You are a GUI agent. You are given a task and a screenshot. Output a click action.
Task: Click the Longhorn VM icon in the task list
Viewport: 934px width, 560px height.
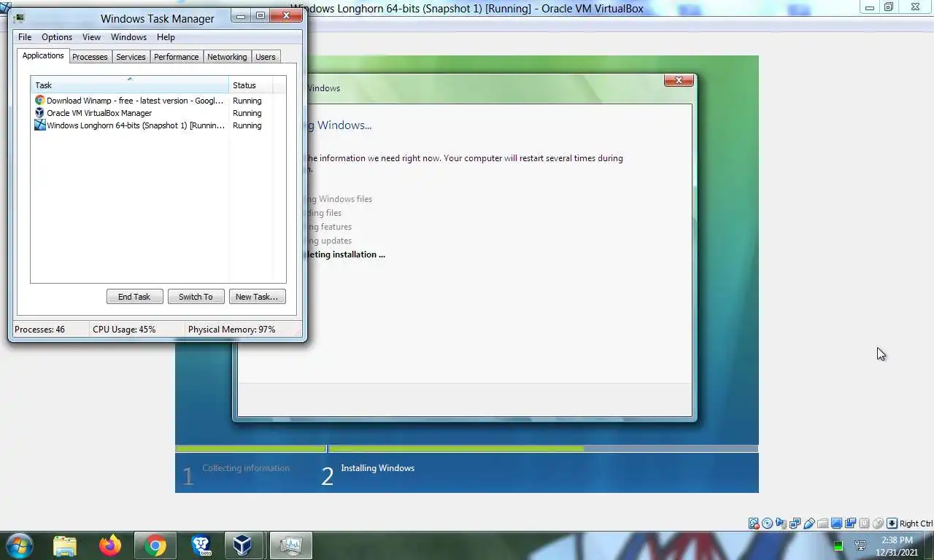40,125
